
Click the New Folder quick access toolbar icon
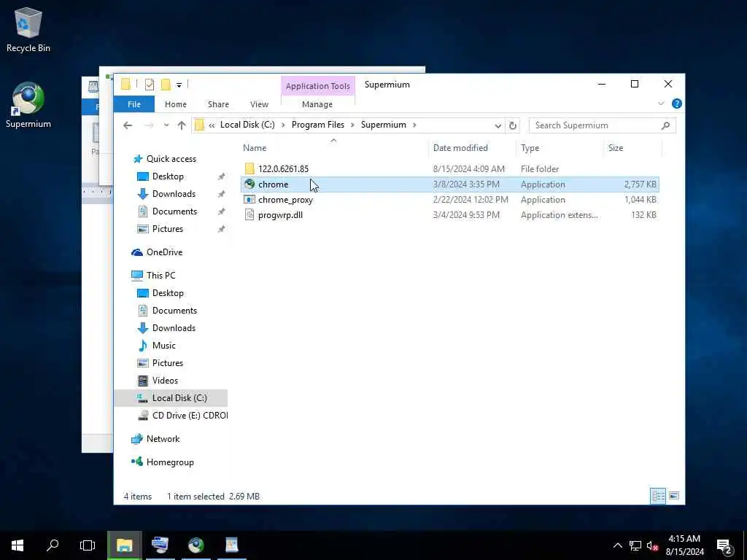click(166, 85)
